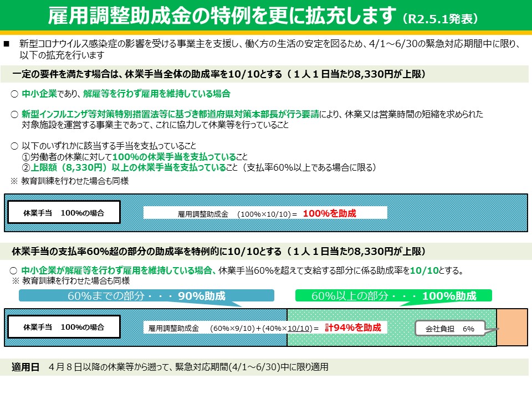Select item ② 上限額（8,330円）以上の休業手当

(x=127, y=167)
